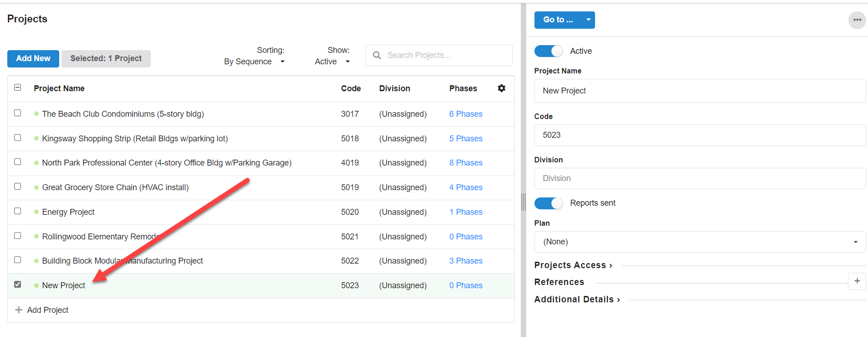Open 6 Phases link for Beach Club
The width and height of the screenshot is (868, 337).
click(x=466, y=114)
